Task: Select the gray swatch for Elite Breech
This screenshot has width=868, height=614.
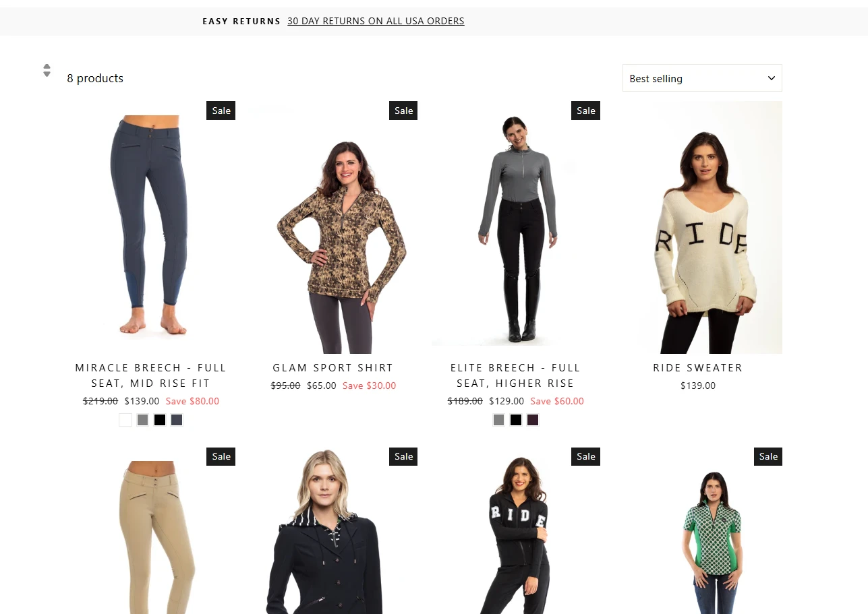Action: click(x=499, y=420)
